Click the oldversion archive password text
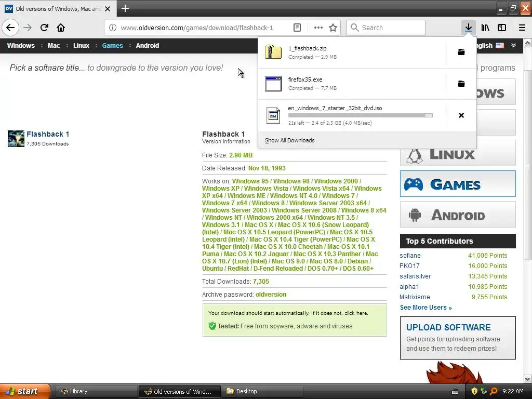 pyautogui.click(x=271, y=295)
